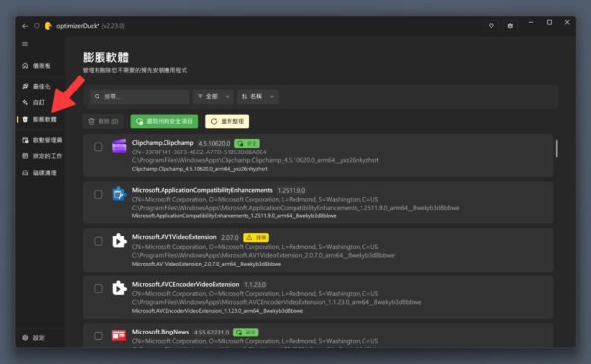Go back with the title bar arrow
Viewport: 591px width, 364px height.
tap(25, 26)
